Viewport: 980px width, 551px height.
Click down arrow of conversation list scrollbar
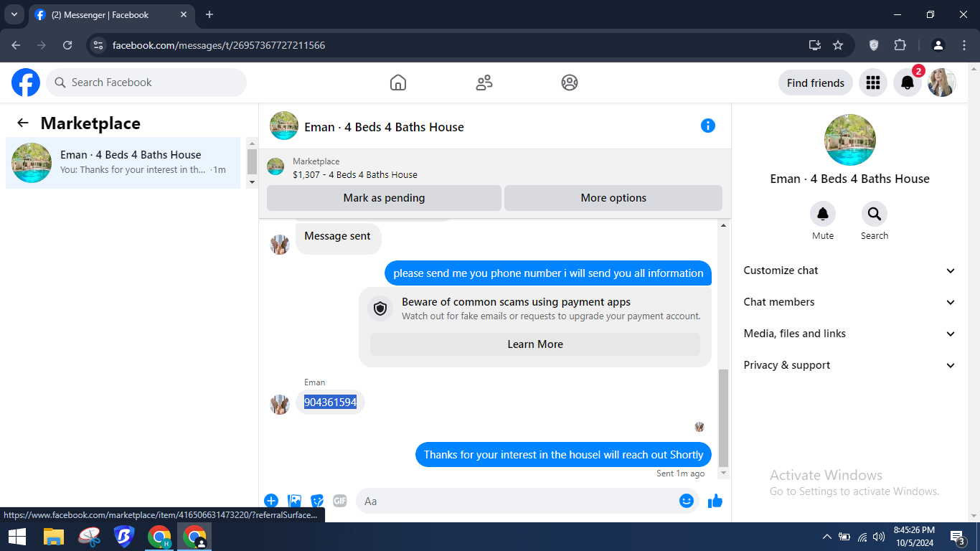coord(252,182)
